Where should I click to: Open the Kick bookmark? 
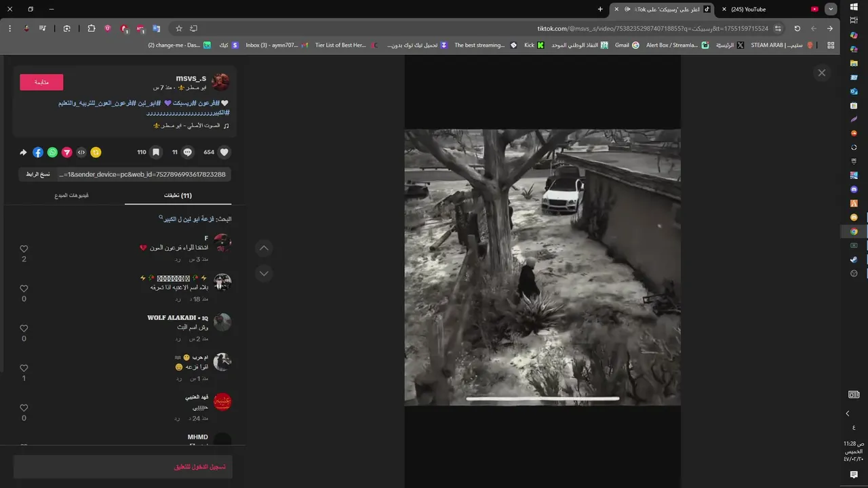(534, 45)
